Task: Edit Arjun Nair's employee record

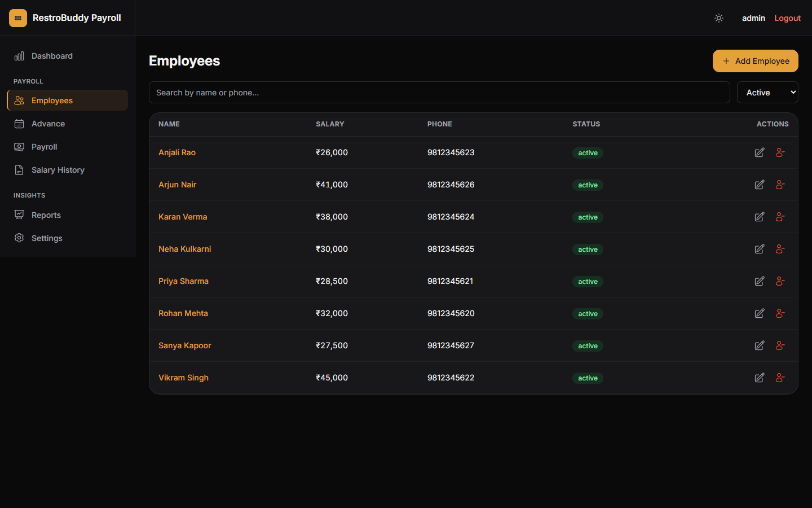Action: (x=760, y=185)
